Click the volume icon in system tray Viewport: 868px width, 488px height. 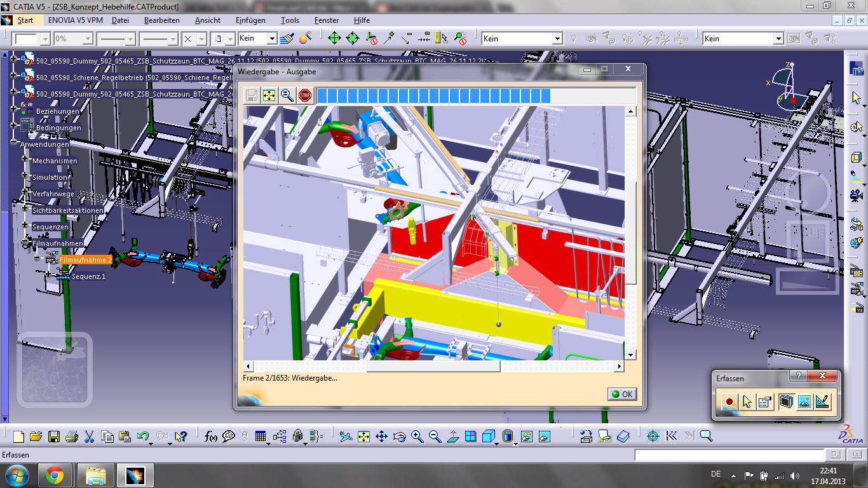[x=794, y=475]
